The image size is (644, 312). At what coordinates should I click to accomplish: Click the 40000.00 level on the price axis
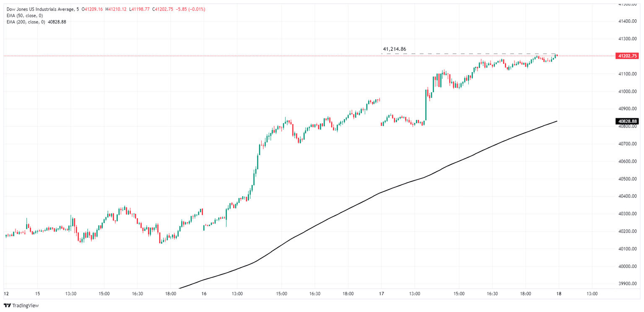[628, 266]
